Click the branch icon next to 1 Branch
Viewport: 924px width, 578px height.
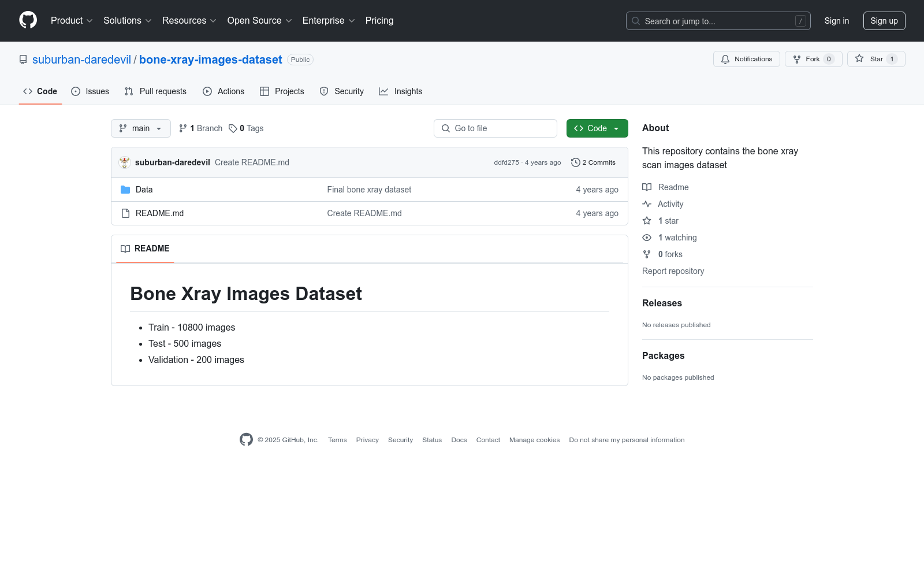[183, 128]
